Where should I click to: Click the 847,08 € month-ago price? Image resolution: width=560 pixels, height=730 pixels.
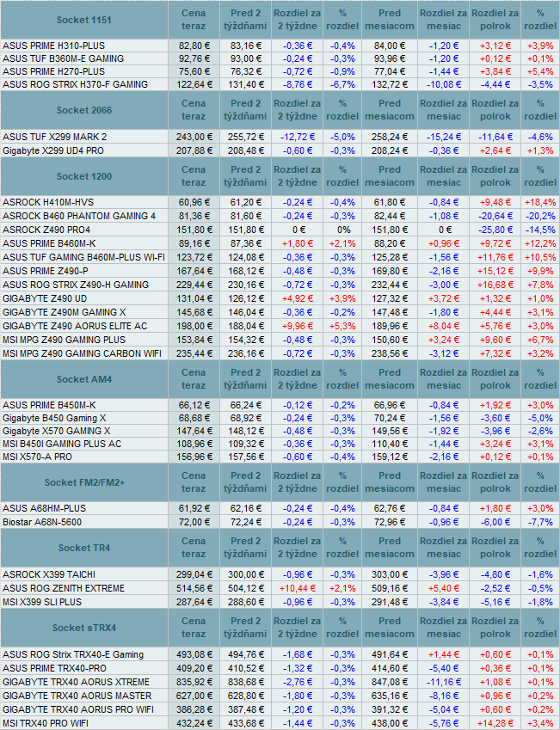point(390,682)
